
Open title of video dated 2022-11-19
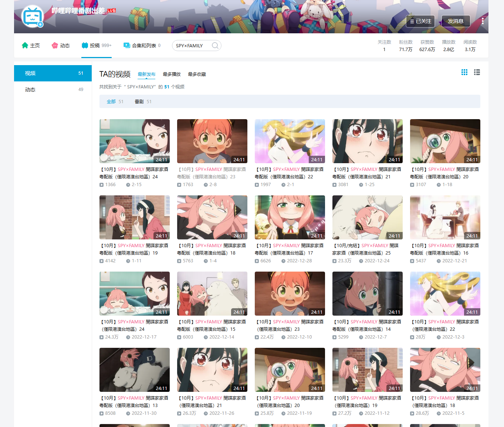click(x=290, y=402)
